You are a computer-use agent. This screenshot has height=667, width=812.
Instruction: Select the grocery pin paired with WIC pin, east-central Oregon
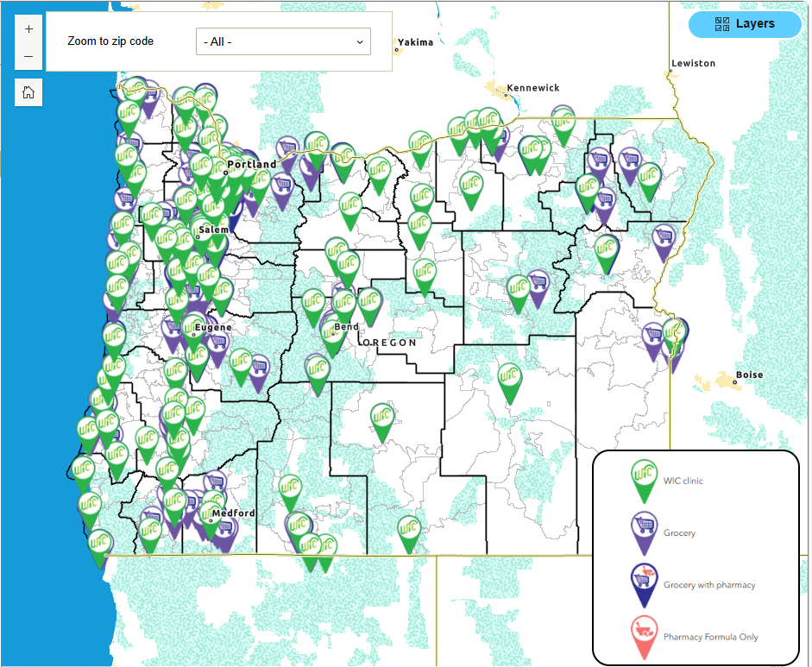tap(538, 286)
